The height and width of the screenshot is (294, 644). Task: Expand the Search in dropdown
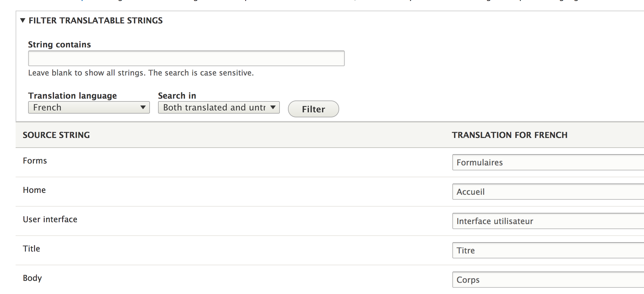coord(219,107)
